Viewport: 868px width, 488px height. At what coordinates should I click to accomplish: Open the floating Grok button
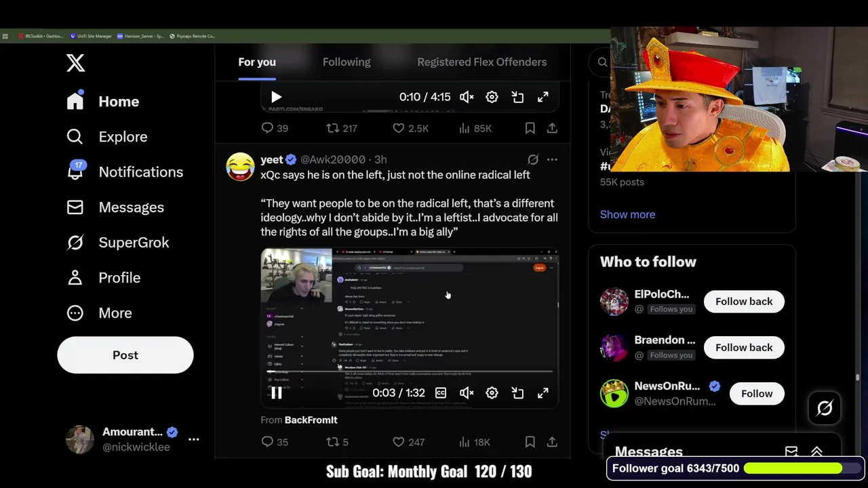825,408
